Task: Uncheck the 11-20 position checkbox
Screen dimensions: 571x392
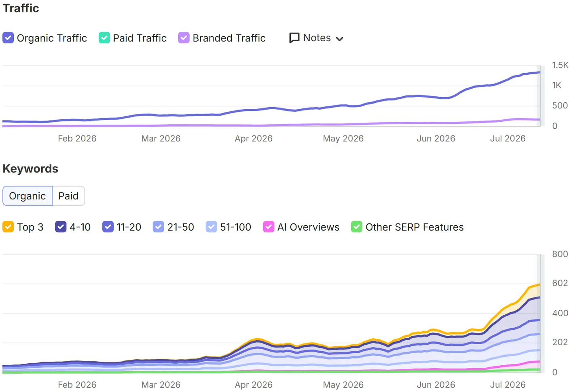Action: 108,227
